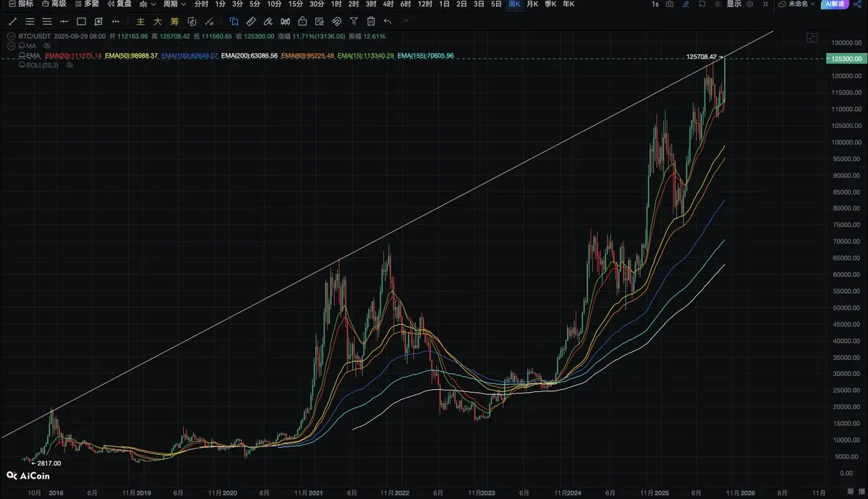This screenshot has height=499, width=868.
Task: Select the three horizontal lines tool
Action: coord(47,22)
